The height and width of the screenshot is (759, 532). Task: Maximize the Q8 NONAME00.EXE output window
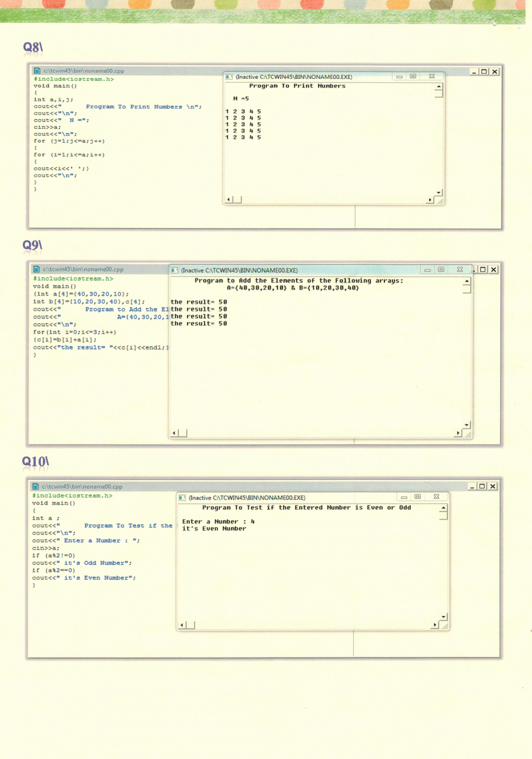413,76
